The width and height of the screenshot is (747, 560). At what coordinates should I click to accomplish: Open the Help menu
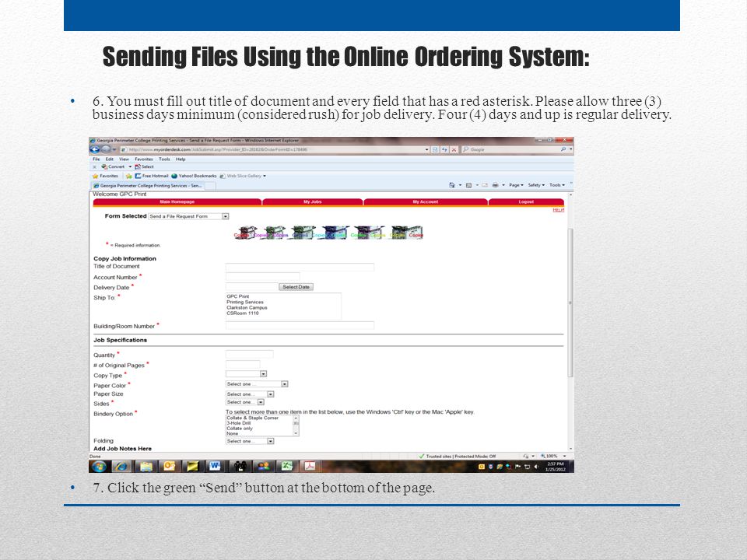(181, 159)
